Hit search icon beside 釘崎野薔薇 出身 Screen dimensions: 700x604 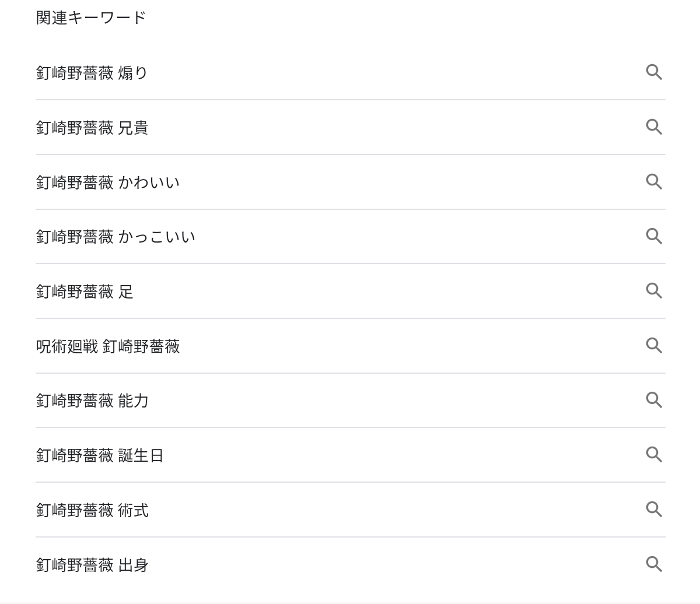pyautogui.click(x=654, y=564)
